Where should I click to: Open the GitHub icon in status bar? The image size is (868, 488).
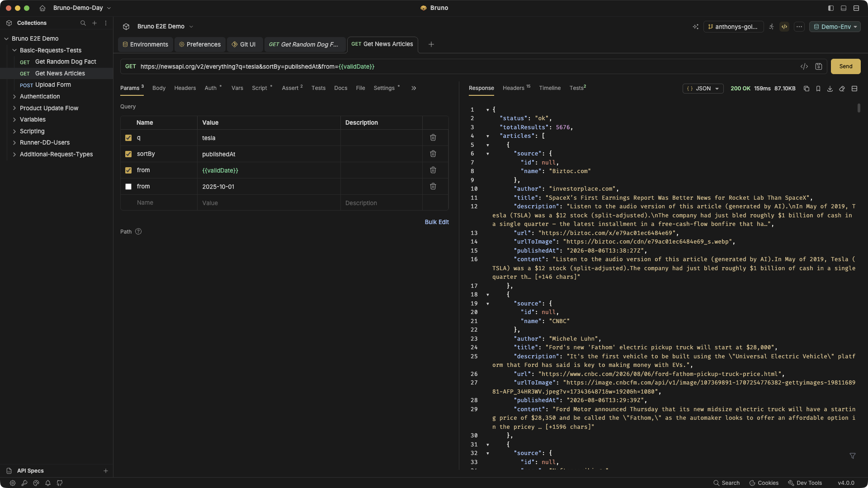coord(60,483)
